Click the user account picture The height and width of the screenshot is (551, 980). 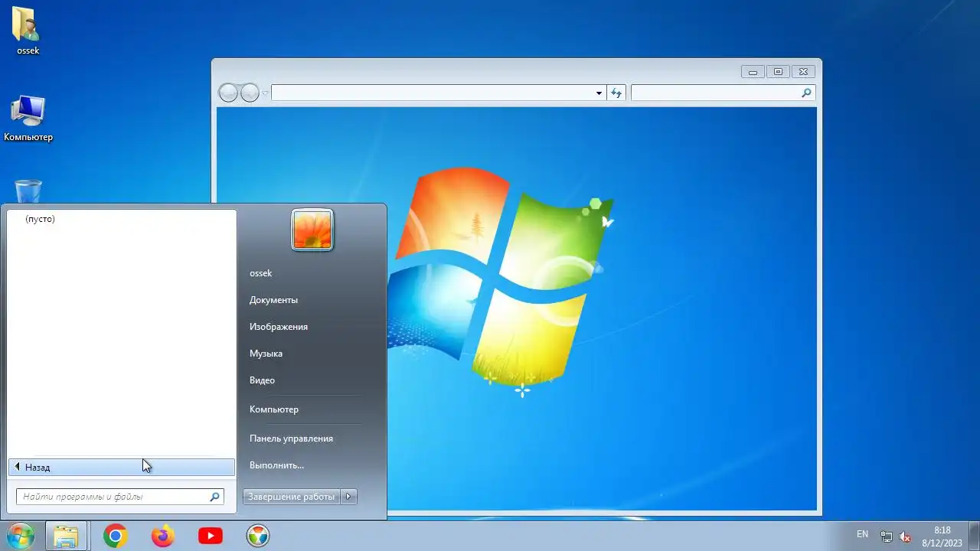(312, 230)
